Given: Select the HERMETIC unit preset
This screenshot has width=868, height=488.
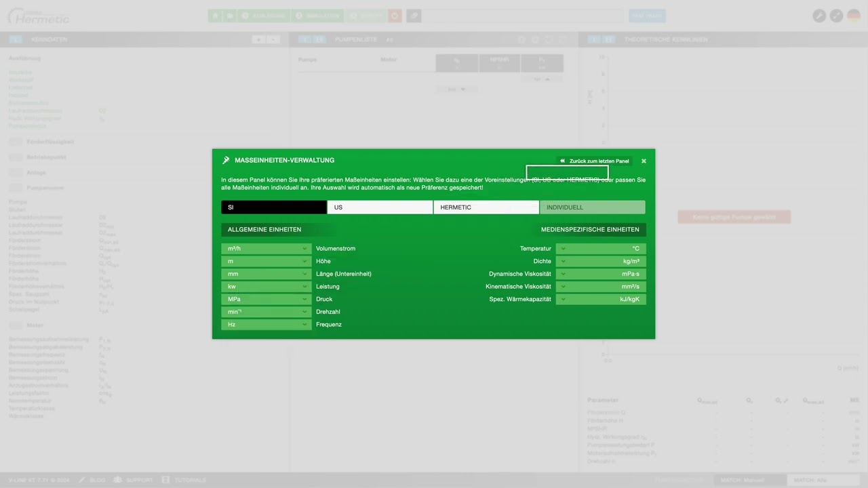Looking at the screenshot, I should (486, 207).
